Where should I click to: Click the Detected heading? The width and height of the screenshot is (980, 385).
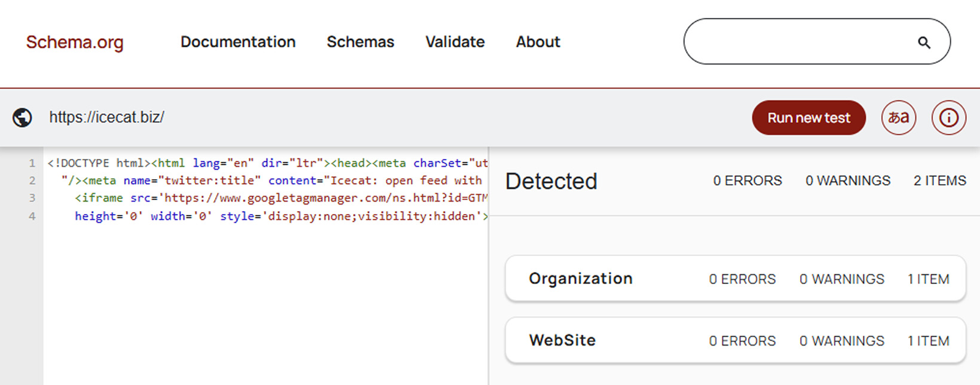[551, 181]
